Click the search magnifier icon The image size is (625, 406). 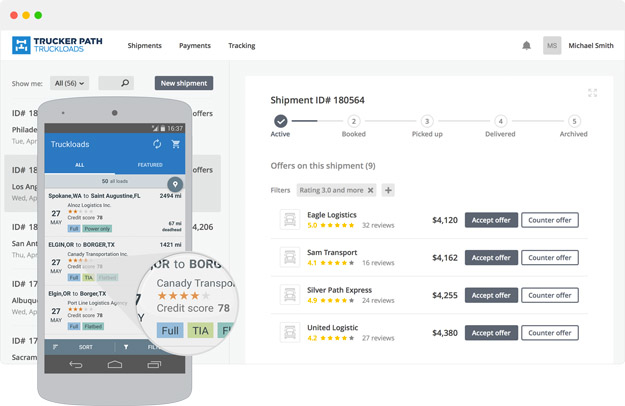(x=125, y=83)
